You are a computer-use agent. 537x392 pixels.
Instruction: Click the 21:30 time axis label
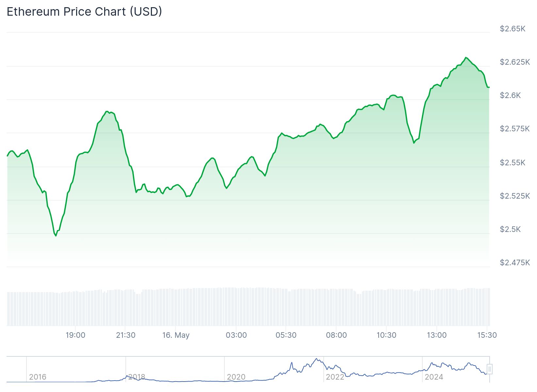tap(126, 335)
